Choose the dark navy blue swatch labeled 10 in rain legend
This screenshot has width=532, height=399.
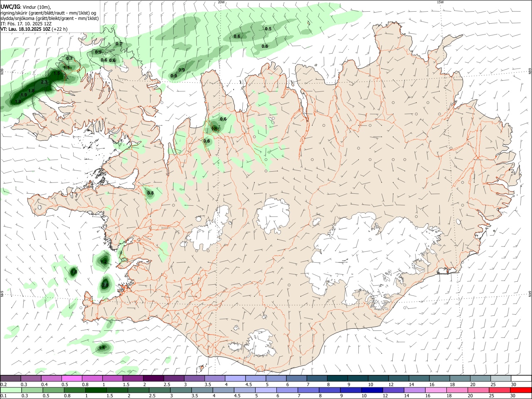372,390
